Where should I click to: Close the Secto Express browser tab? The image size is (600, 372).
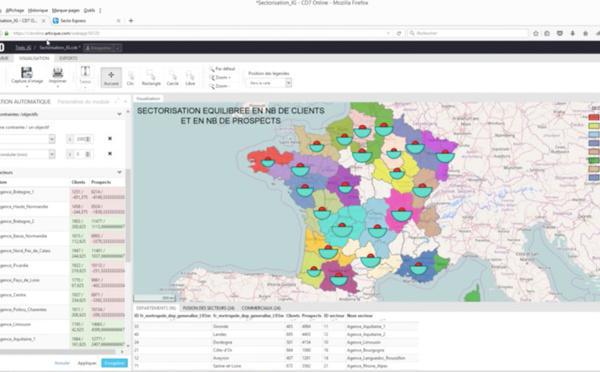(x=118, y=21)
